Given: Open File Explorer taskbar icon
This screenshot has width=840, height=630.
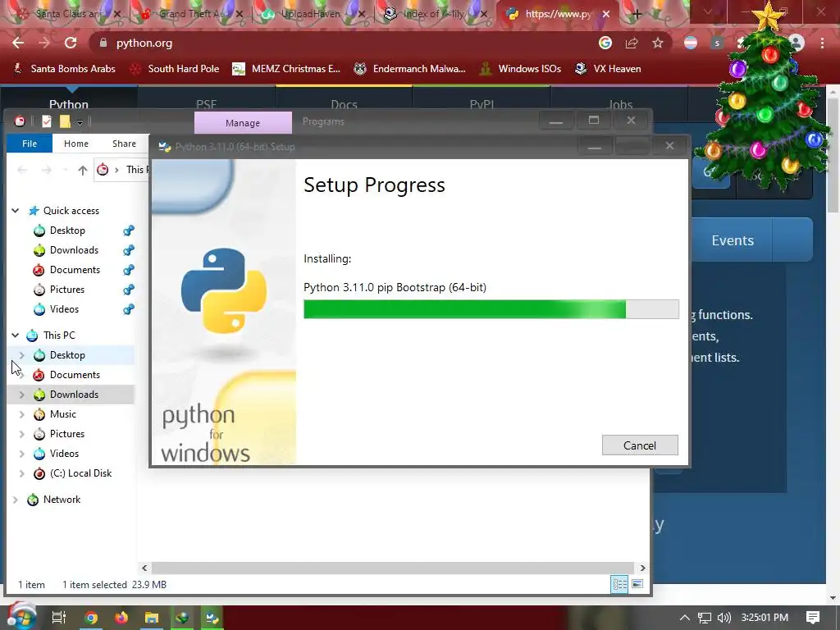Looking at the screenshot, I should 152,618.
